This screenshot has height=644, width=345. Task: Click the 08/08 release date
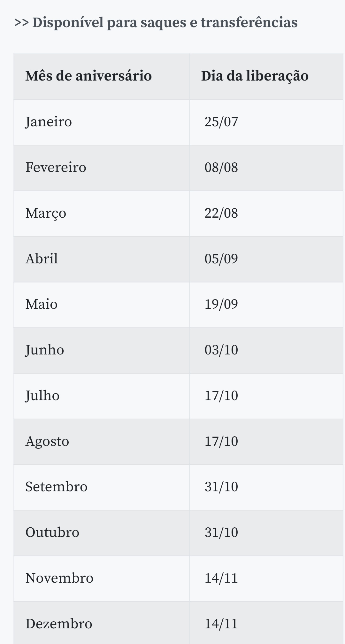(x=221, y=167)
